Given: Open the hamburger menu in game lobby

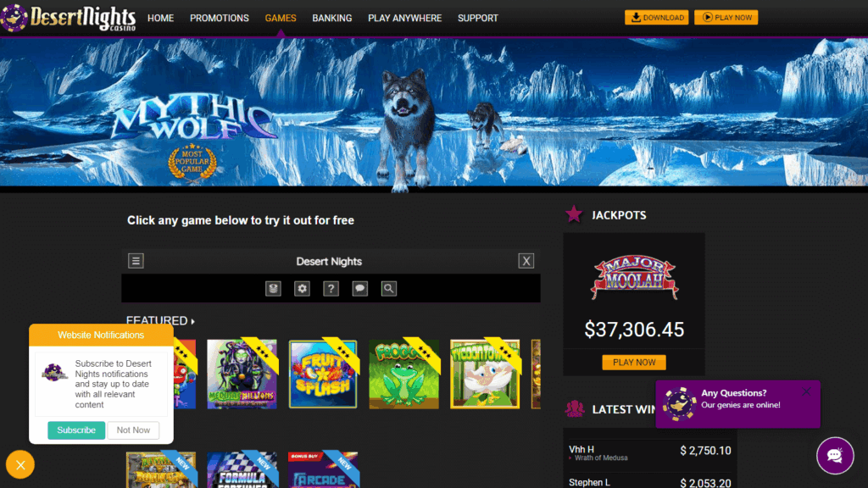Looking at the screenshot, I should click(136, 261).
